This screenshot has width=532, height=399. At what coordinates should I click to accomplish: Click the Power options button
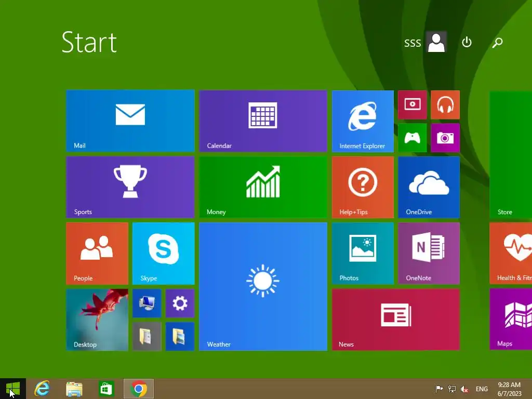point(467,42)
